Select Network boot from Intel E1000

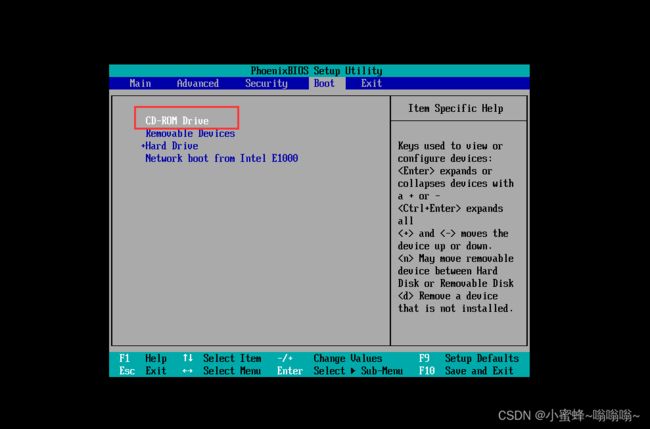click(221, 158)
